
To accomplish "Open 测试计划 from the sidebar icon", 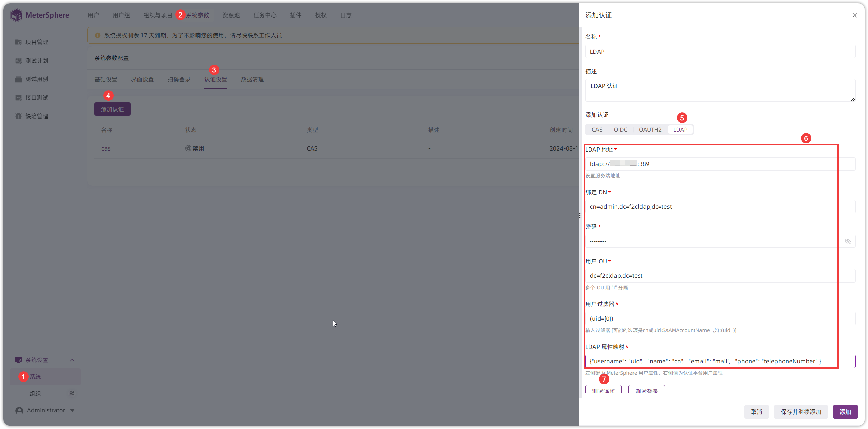I will (x=18, y=61).
